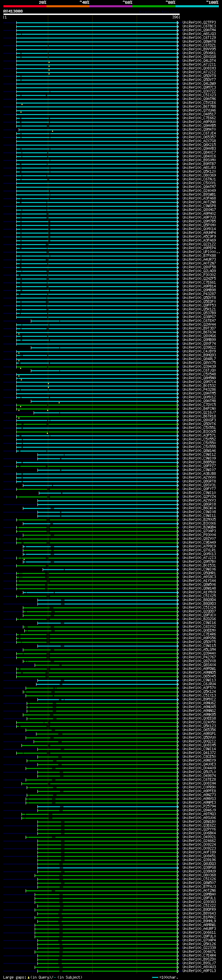This screenshot has width=222, height=980.
Task: Select label UniRef100_B9MTB7
Action: [x=199, y=164]
